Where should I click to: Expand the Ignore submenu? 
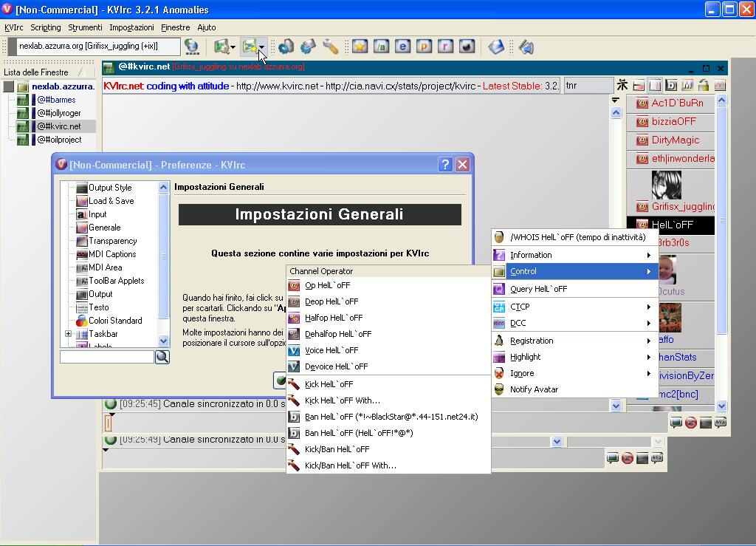coord(574,373)
